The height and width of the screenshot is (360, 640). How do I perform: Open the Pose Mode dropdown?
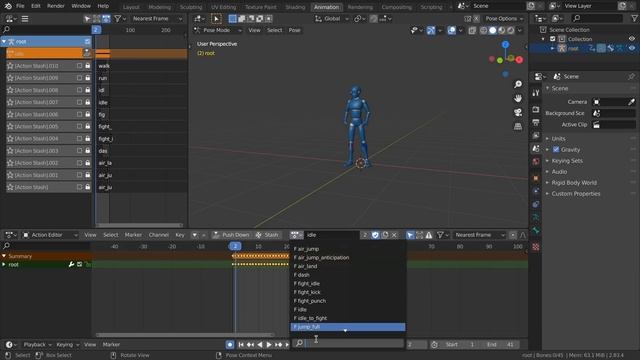[218, 30]
